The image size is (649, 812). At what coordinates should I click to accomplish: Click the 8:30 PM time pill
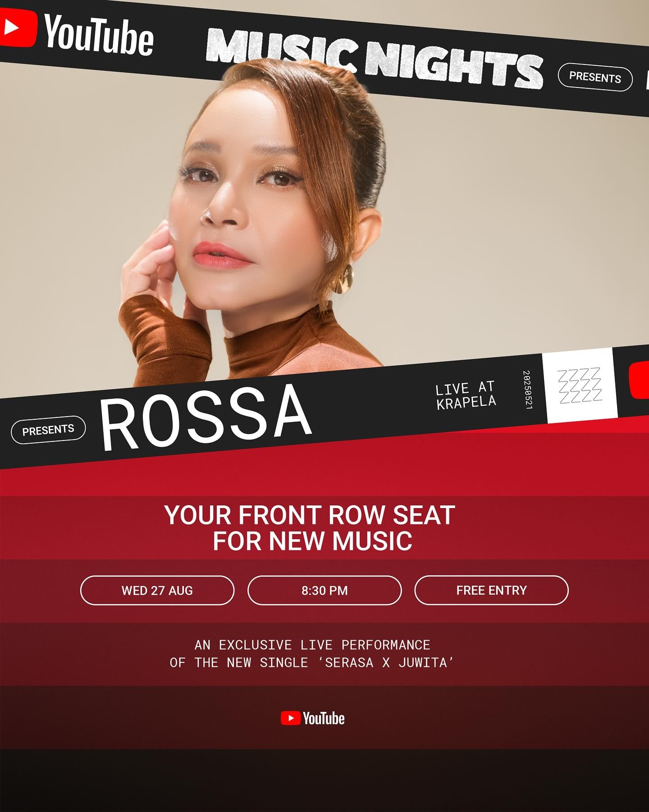[x=324, y=590]
